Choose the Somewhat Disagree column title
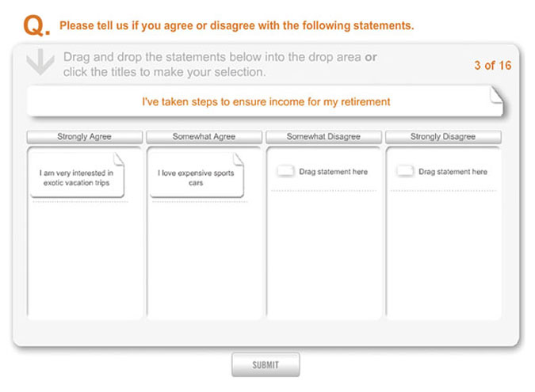Image resolution: width=535 pixels, height=392 pixels. (323, 137)
